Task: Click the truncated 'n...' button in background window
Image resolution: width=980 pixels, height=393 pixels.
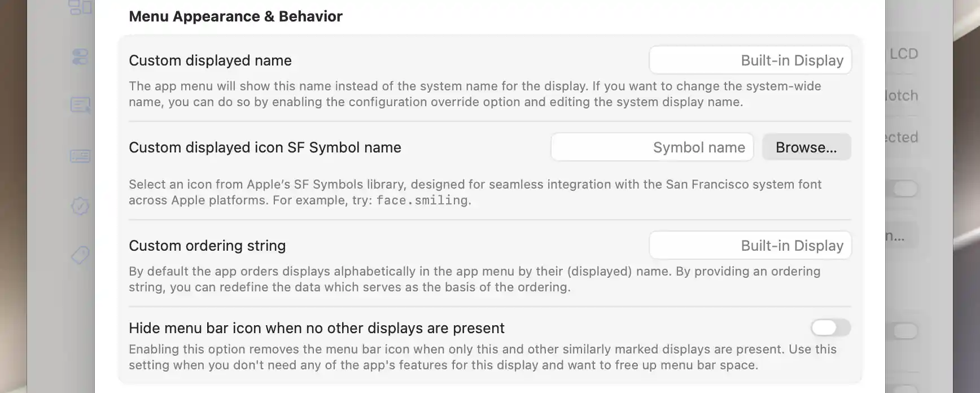Action: pyautogui.click(x=902, y=235)
